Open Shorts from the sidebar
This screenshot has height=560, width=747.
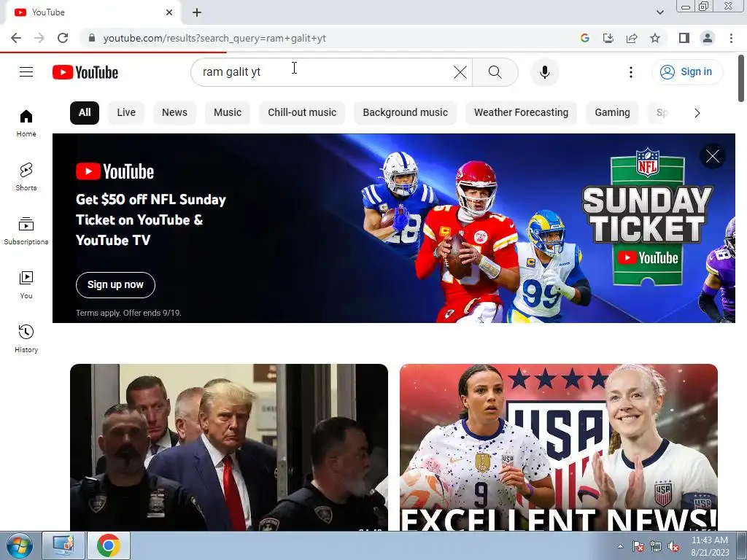pos(26,177)
